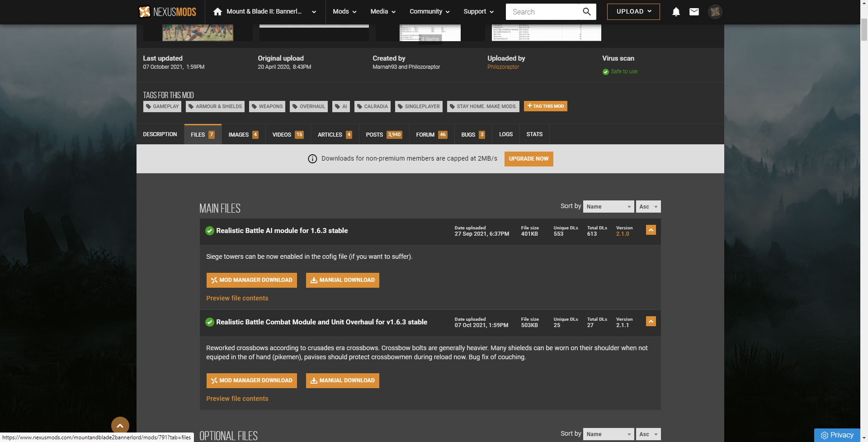868x442 pixels.
Task: Click the Combat Module and Unit Overhaul file title
Action: click(x=321, y=322)
